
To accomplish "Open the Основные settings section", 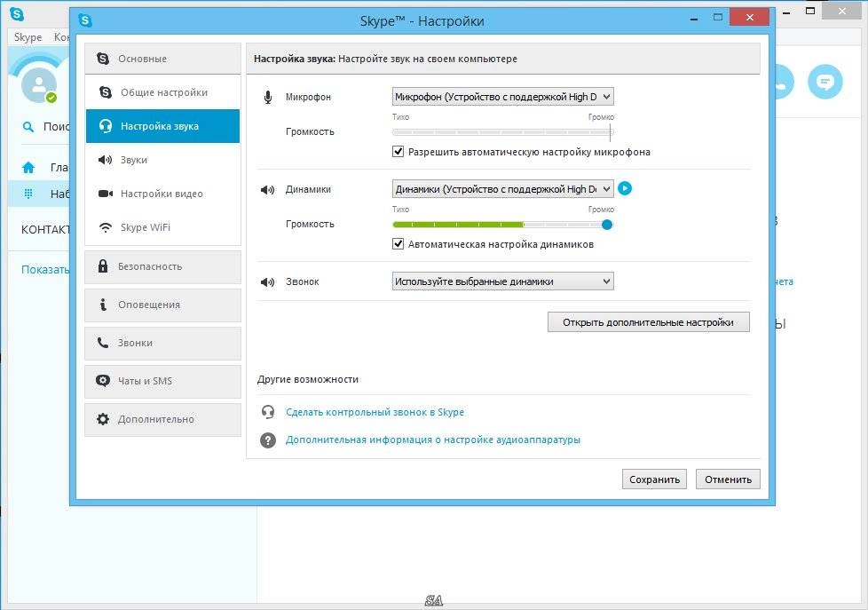I will 162,59.
